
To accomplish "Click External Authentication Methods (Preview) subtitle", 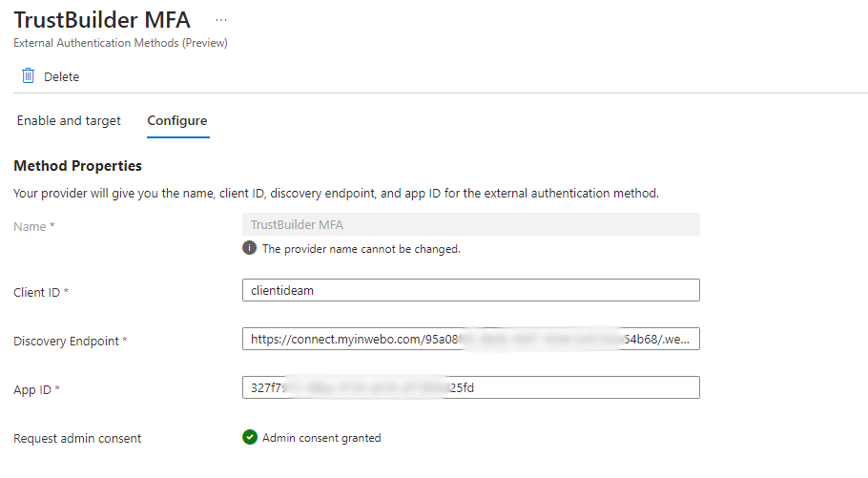I will click(x=120, y=43).
